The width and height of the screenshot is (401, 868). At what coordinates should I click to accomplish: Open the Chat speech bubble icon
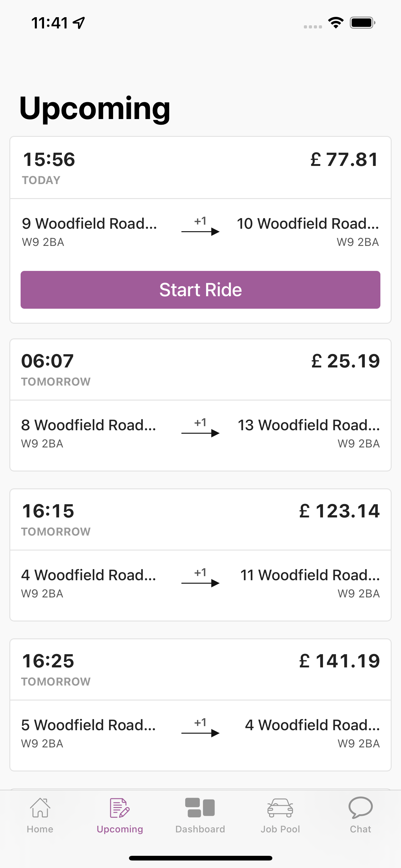(x=360, y=808)
